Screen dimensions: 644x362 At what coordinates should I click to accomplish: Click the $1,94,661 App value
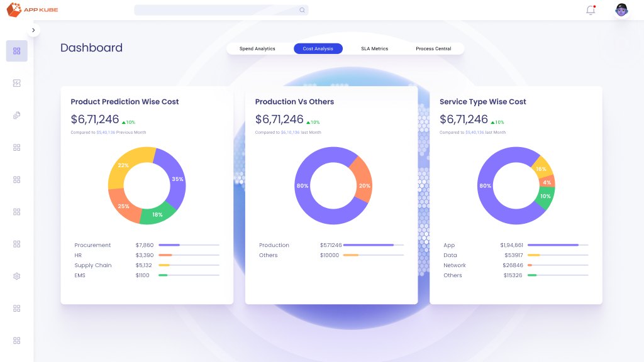point(512,245)
